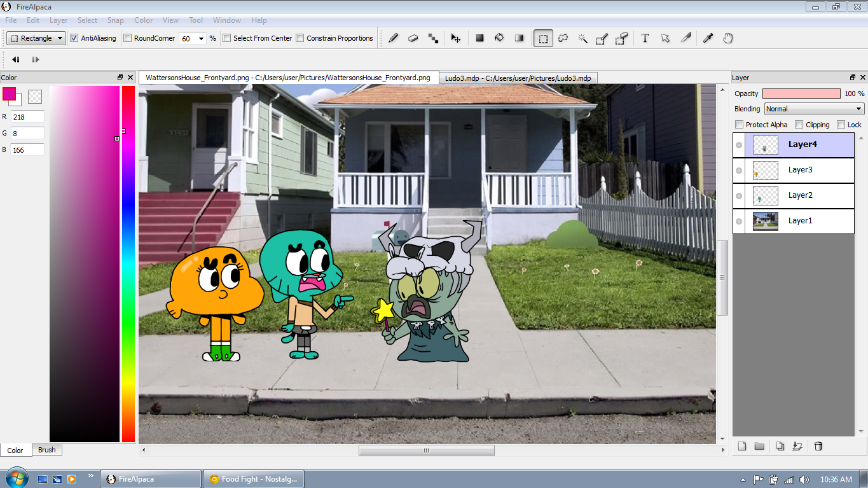Select the Bucket fill tool
Image resolution: width=868 pixels, height=488 pixels.
pos(500,38)
